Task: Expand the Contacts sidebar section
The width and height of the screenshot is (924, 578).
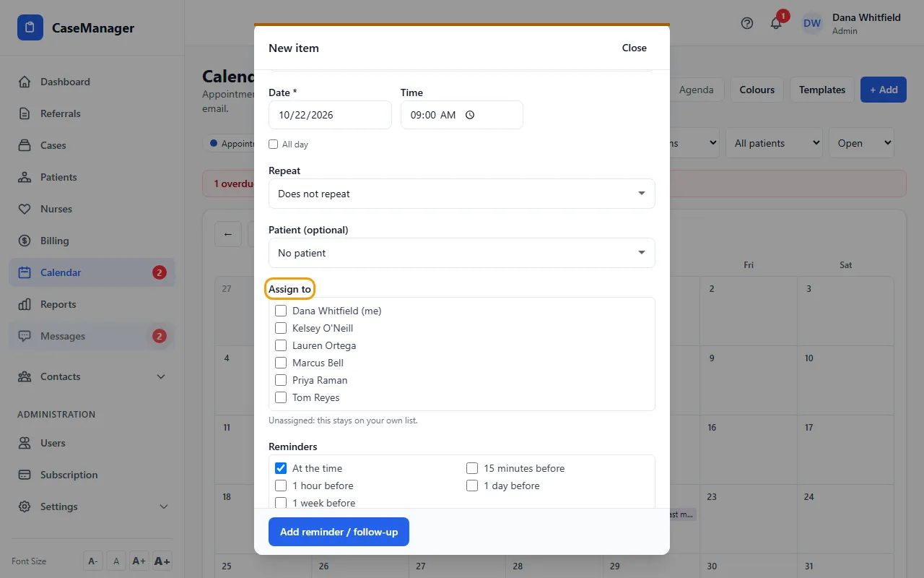Action: pyautogui.click(x=161, y=376)
